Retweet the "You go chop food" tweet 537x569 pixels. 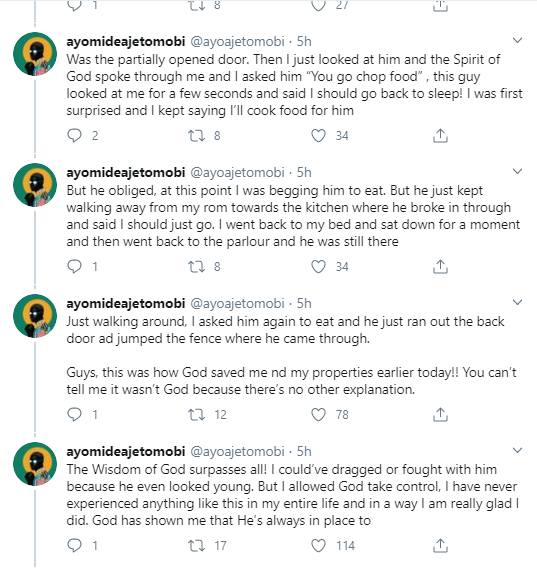pyautogui.click(x=196, y=135)
